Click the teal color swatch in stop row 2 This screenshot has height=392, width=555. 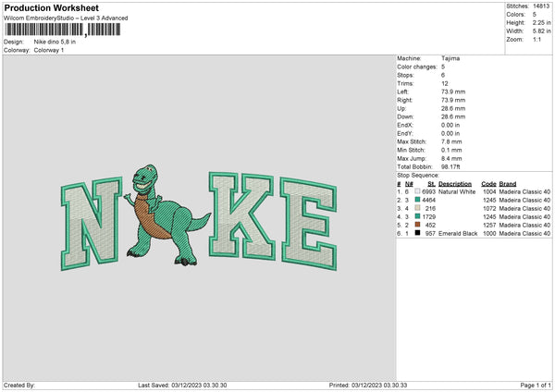pos(418,200)
